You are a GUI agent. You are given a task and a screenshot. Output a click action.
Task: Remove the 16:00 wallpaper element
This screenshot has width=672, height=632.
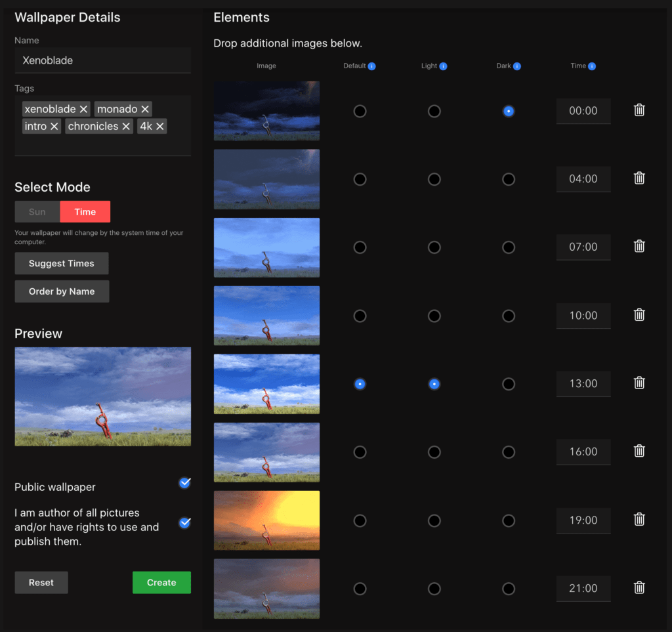639,451
